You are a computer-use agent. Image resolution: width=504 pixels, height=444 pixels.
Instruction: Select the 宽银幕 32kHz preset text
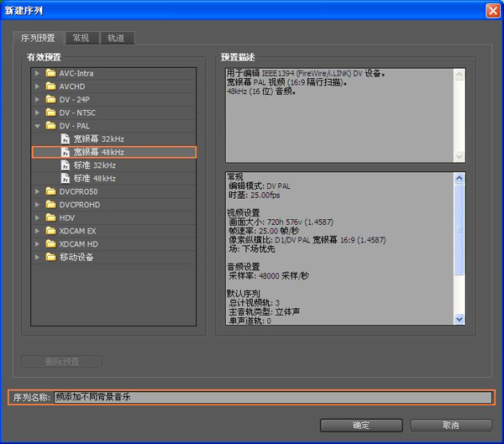point(99,138)
